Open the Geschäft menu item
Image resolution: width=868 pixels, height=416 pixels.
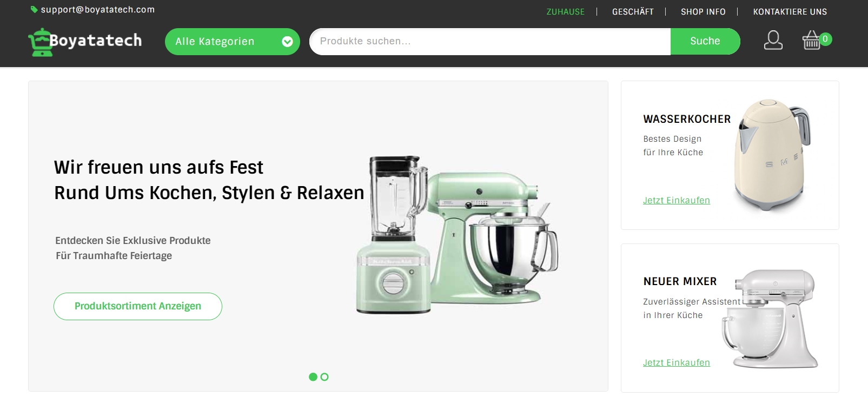[x=633, y=12]
